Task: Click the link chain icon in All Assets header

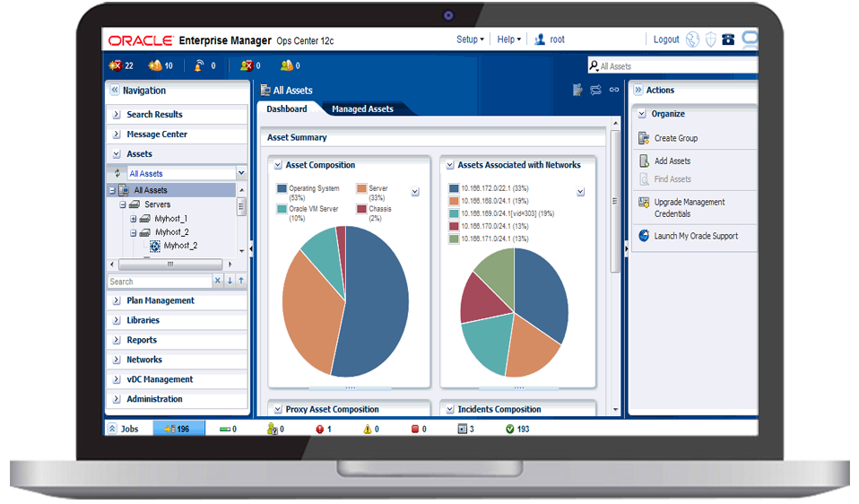Action: click(614, 90)
